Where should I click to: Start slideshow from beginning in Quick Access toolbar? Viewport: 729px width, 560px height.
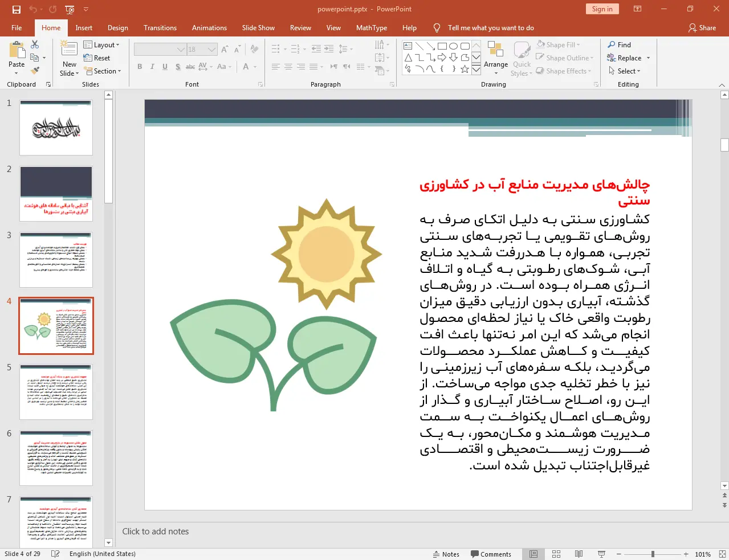(x=70, y=9)
